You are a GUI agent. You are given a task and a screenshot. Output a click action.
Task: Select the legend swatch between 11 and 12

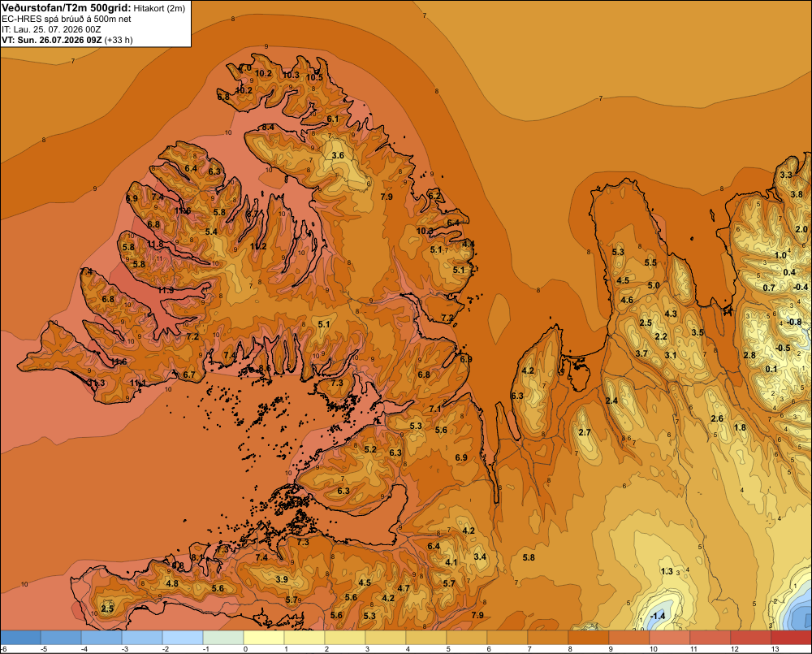pyautogui.click(x=710, y=637)
